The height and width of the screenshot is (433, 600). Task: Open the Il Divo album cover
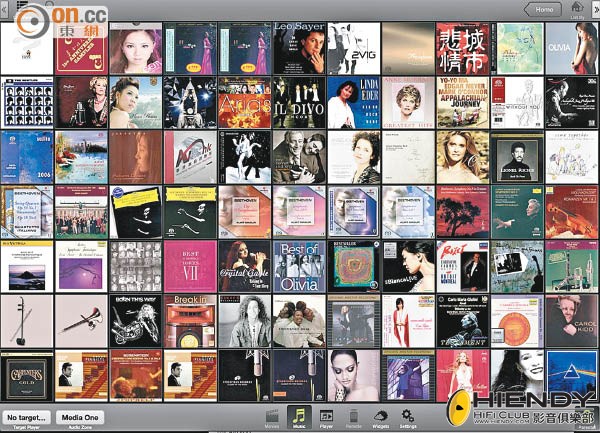[x=299, y=102]
